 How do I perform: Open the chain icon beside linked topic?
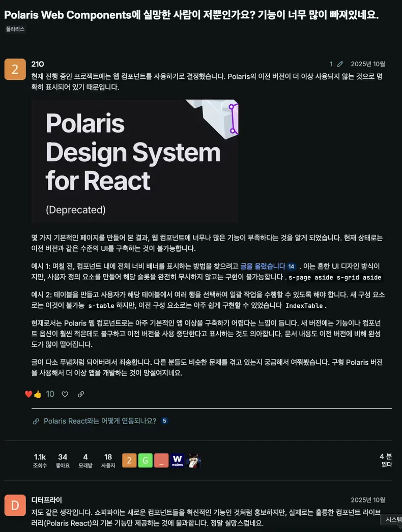[x=36, y=422]
